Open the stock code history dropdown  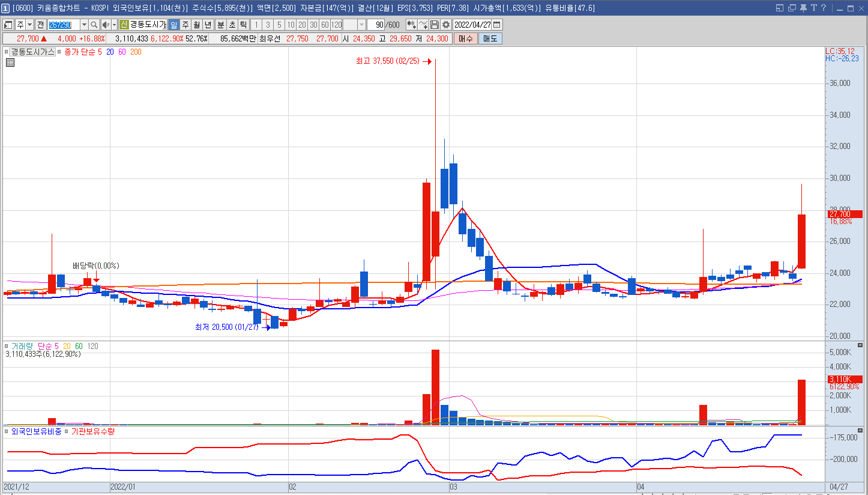pos(83,25)
